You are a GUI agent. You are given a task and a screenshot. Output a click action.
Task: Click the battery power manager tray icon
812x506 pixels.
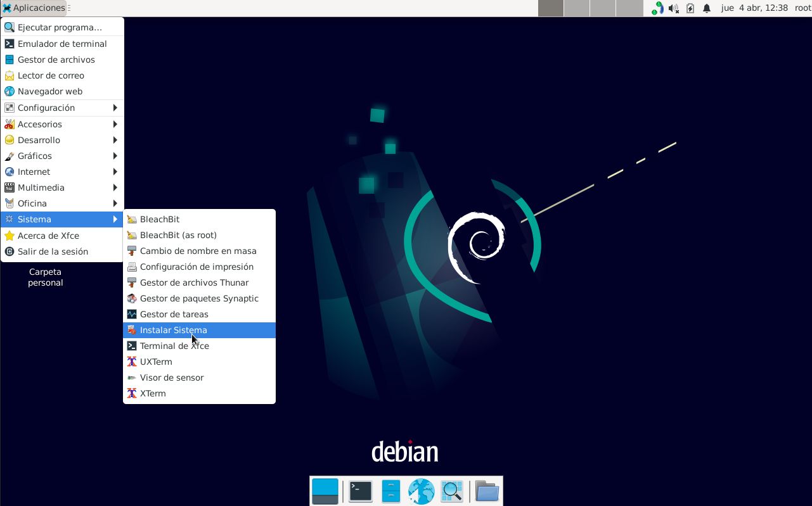[690, 8]
